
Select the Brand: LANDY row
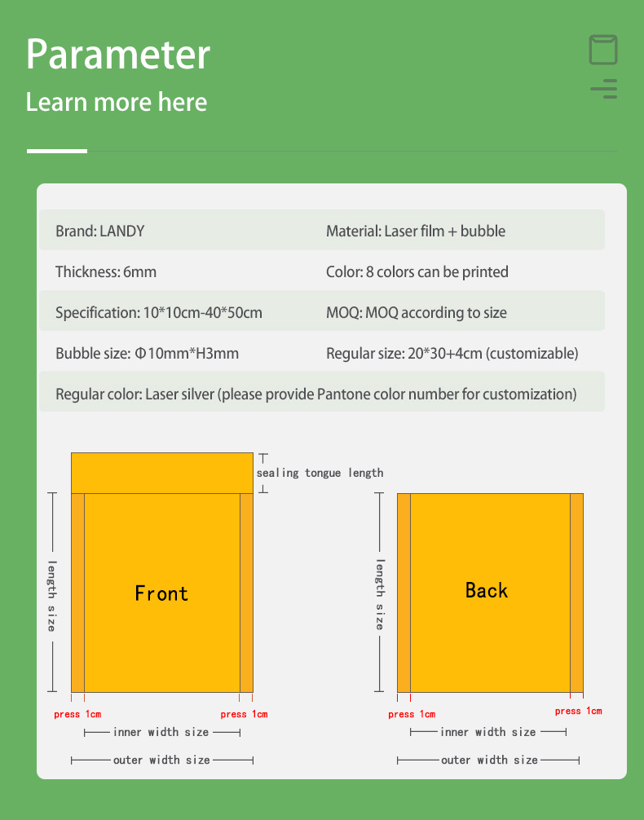pyautogui.click(x=99, y=231)
